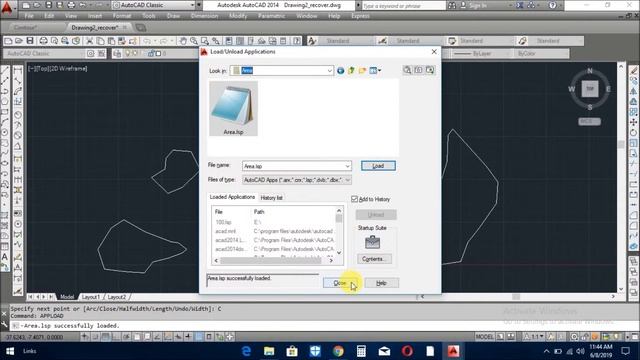The height and width of the screenshot is (360, 640).
Task: Open Chrome from the taskbar
Action: tap(338, 351)
